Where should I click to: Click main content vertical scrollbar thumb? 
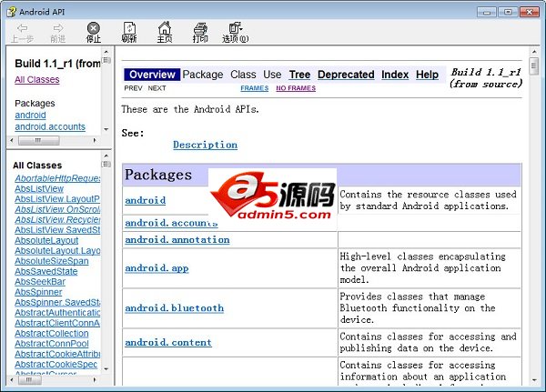[x=534, y=66]
